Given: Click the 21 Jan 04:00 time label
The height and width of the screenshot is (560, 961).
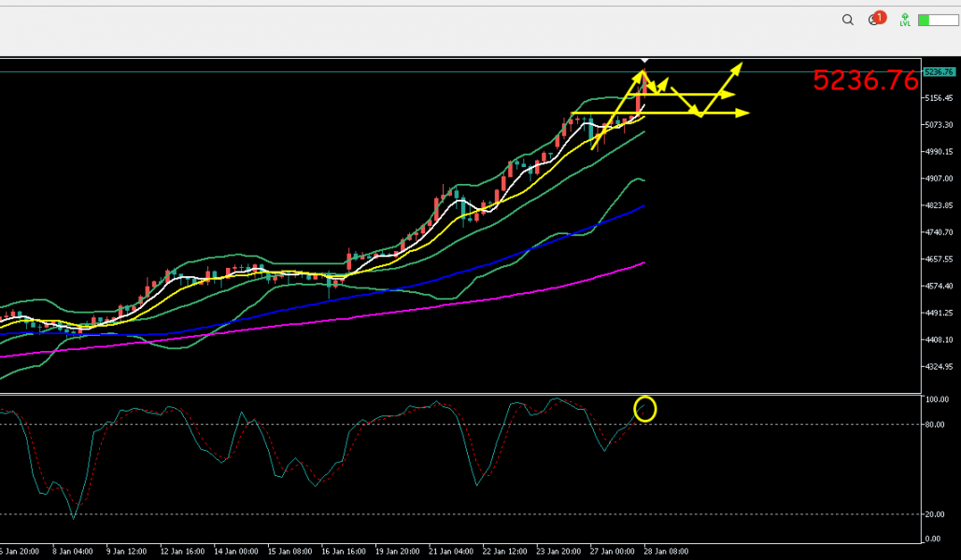Looking at the screenshot, I should (x=449, y=551).
